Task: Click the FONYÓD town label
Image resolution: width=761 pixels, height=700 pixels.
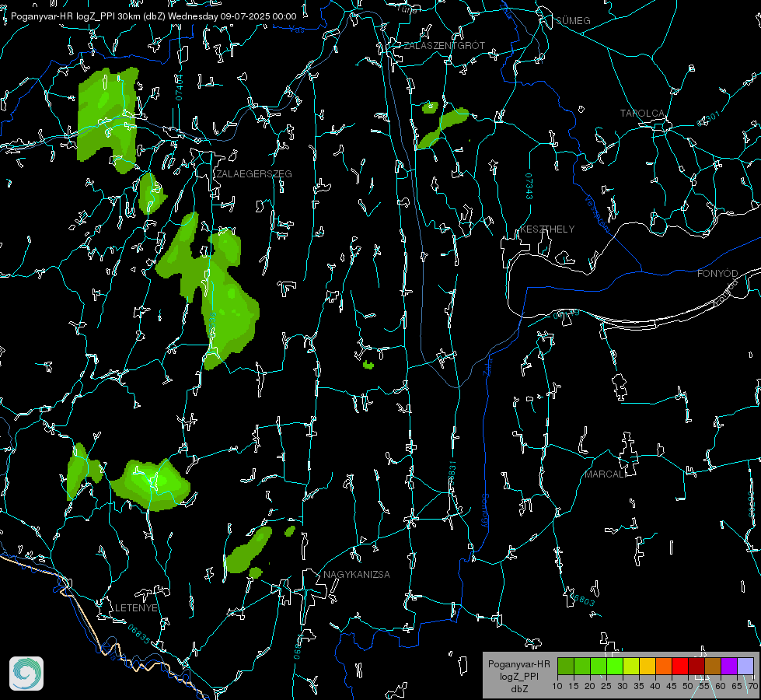Action: click(x=717, y=274)
